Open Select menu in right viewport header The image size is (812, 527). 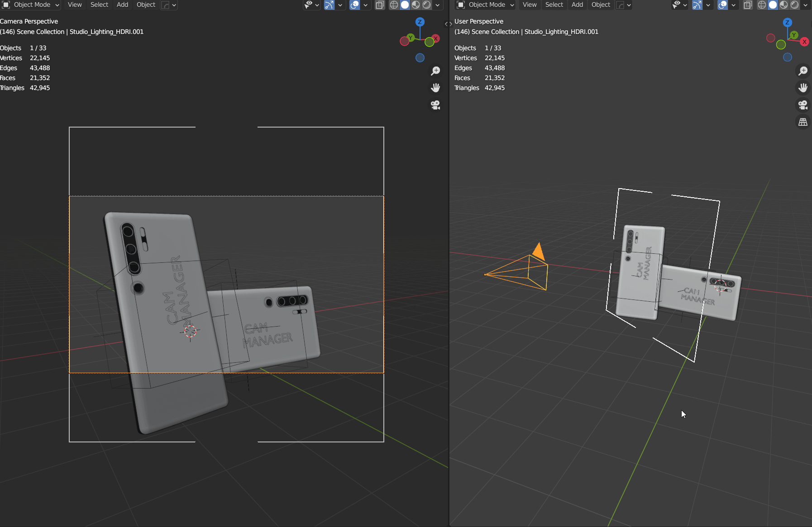[x=554, y=5]
